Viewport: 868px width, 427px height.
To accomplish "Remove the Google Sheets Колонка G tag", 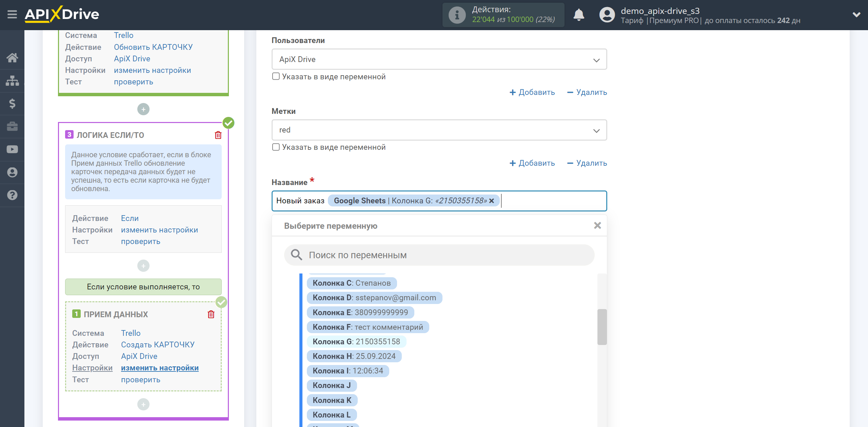I will [492, 201].
